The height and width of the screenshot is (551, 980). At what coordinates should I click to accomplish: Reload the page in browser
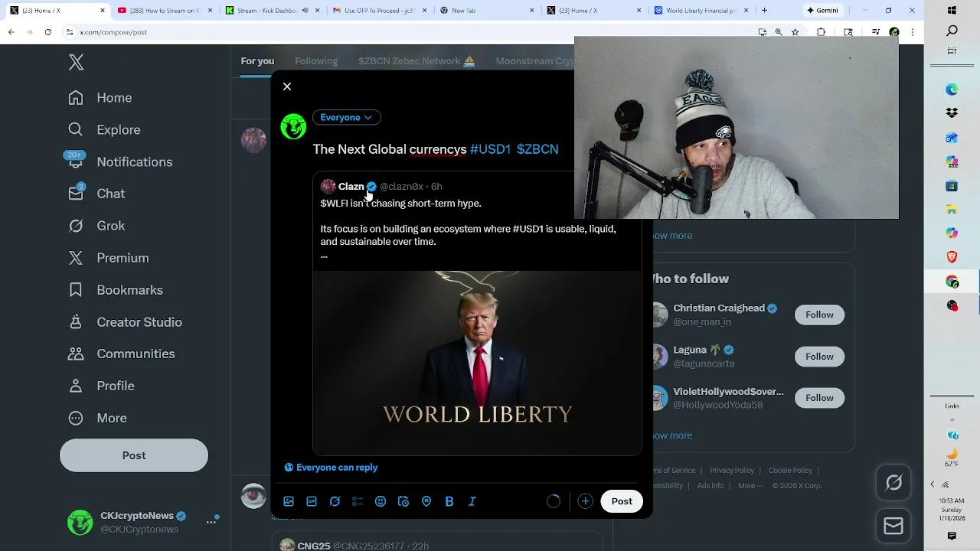pyautogui.click(x=47, y=32)
